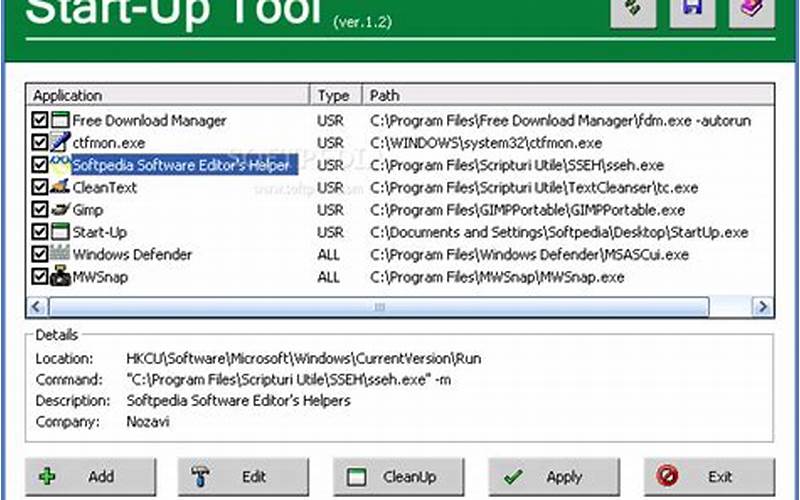Click the Exit button
The image size is (800, 500).
(709, 477)
